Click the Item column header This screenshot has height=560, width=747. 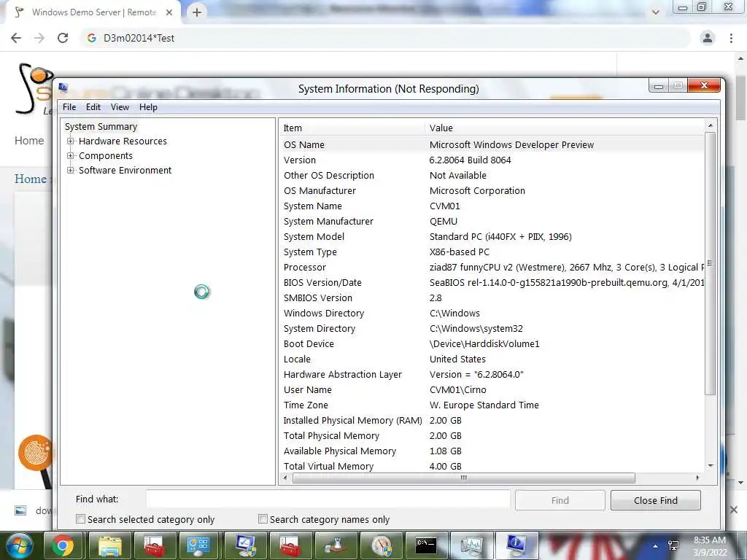(352, 128)
